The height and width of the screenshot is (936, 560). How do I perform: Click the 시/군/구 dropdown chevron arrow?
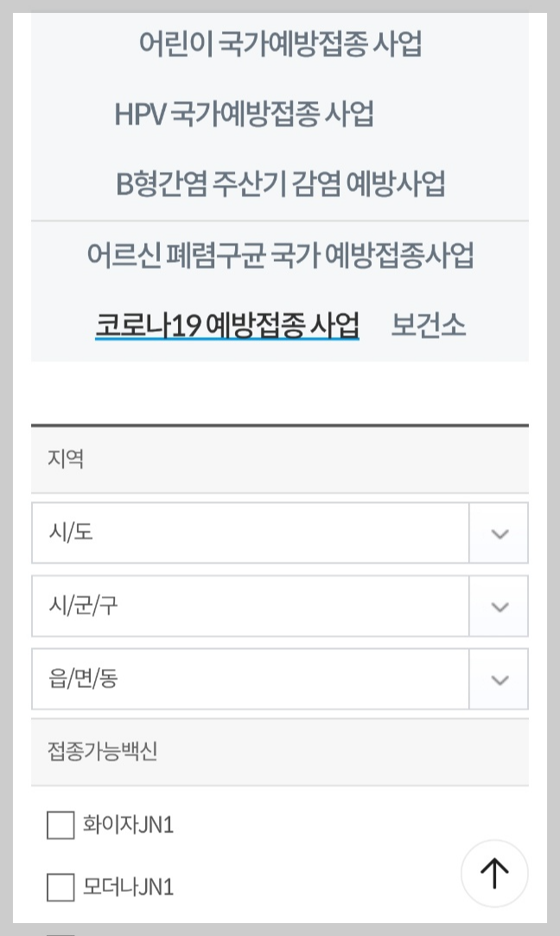click(x=498, y=606)
